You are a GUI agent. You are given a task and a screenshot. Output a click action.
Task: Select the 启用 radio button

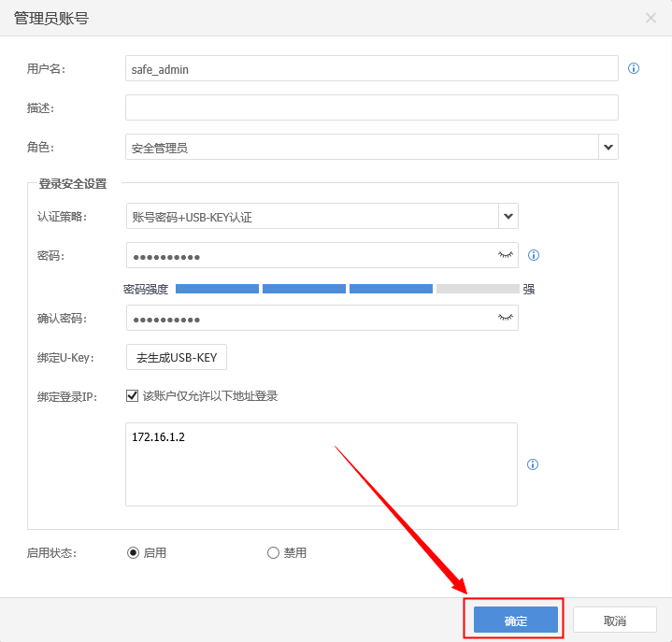click(133, 552)
